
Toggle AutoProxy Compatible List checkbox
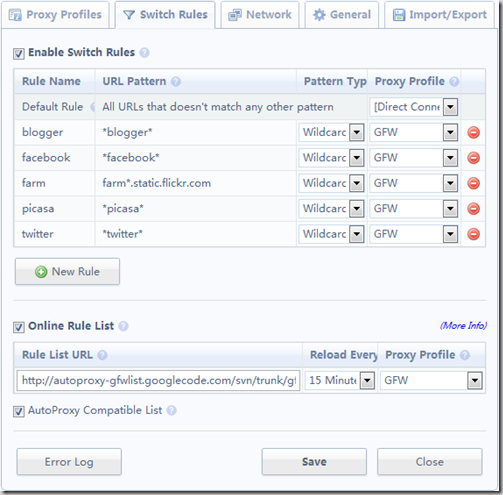click(19, 411)
